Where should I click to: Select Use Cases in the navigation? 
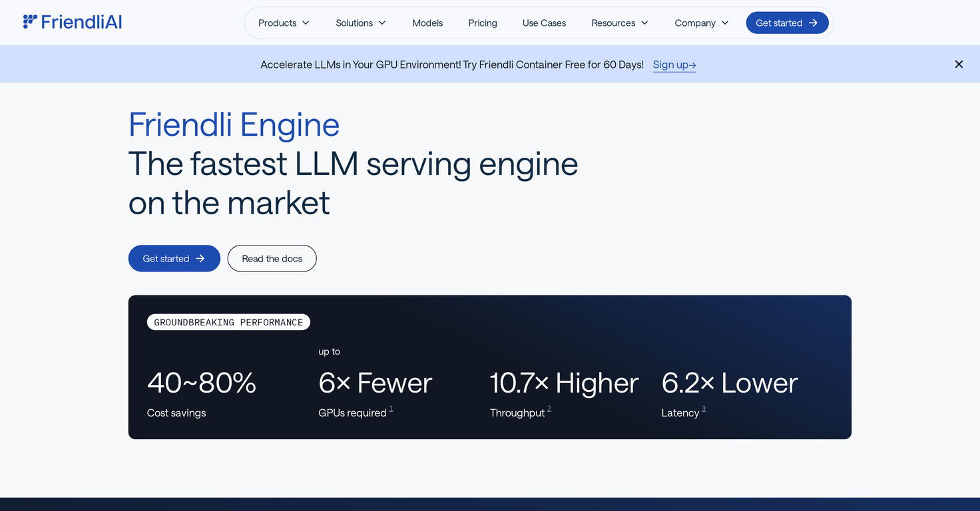[543, 23]
